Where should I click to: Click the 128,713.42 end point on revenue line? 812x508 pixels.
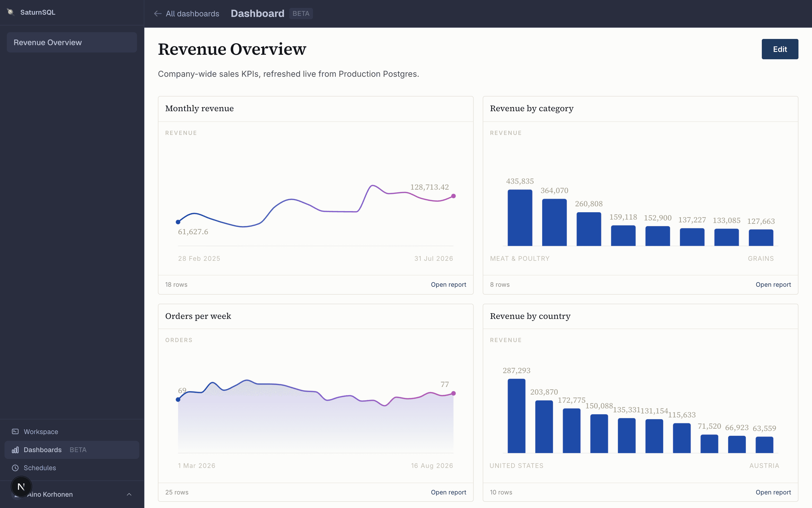tap(453, 196)
